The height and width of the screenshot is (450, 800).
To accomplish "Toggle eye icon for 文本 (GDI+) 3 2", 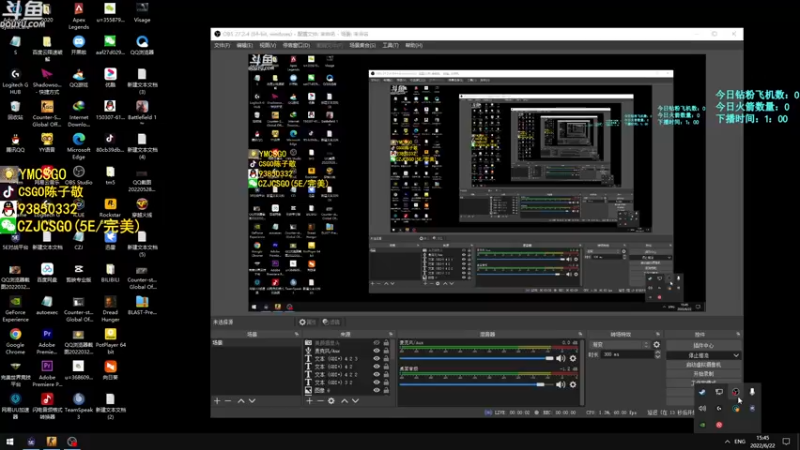I will (x=377, y=382).
